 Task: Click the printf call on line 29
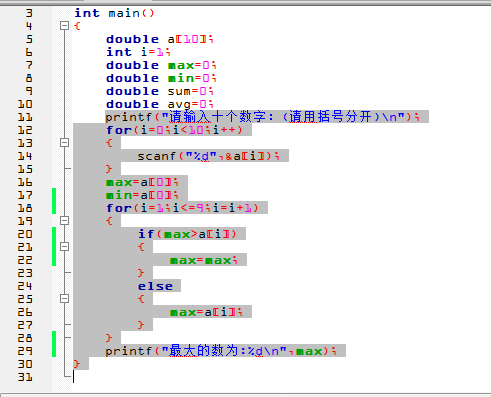pos(221,351)
